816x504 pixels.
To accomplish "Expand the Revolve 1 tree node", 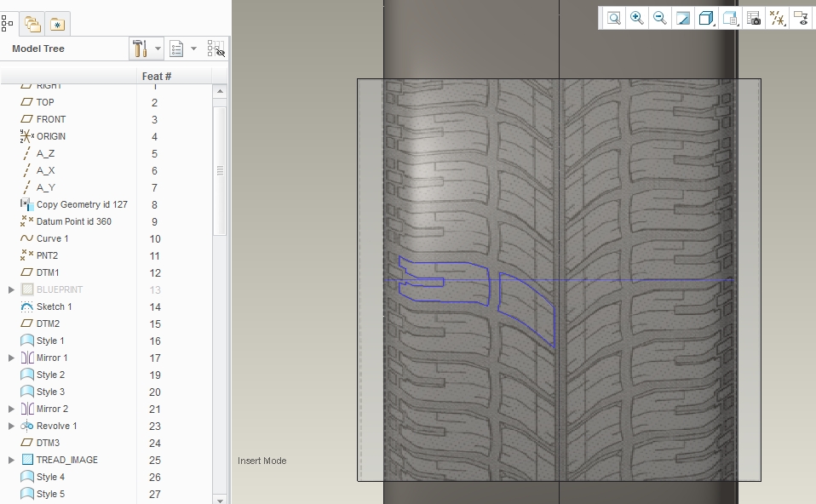I will (x=11, y=426).
